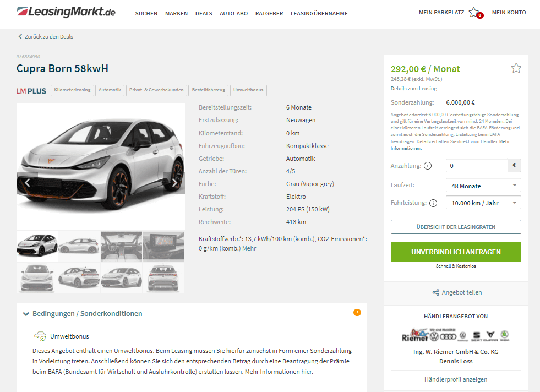Open the Laufzeit 48 Monate dropdown
540x392 pixels.
click(483, 186)
